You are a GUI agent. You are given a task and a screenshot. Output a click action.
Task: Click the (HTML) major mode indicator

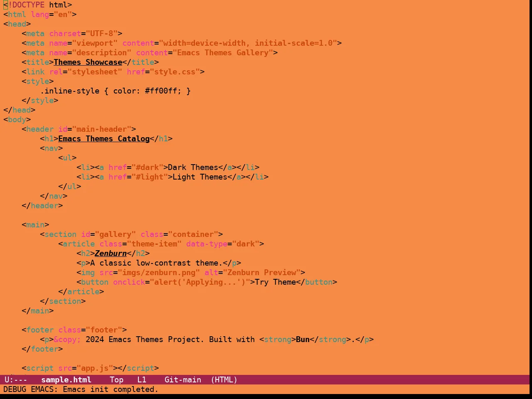(x=224, y=380)
